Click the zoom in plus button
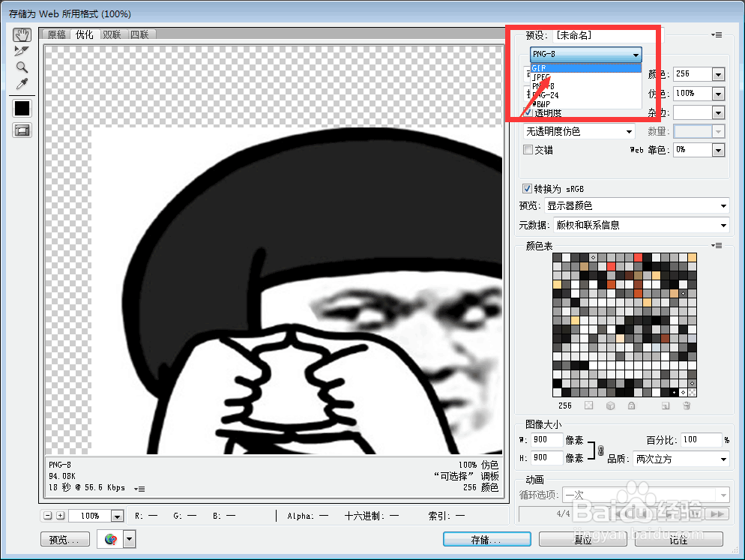The image size is (745, 560). [61, 516]
